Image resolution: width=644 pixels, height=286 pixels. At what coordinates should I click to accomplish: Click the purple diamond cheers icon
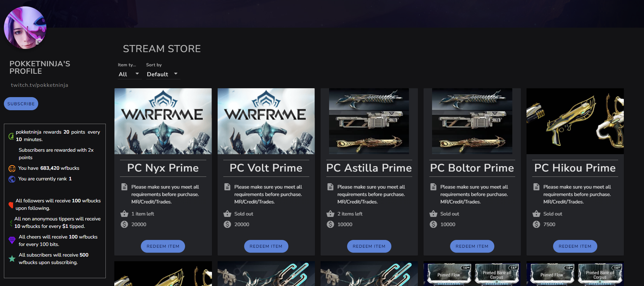tap(12, 240)
